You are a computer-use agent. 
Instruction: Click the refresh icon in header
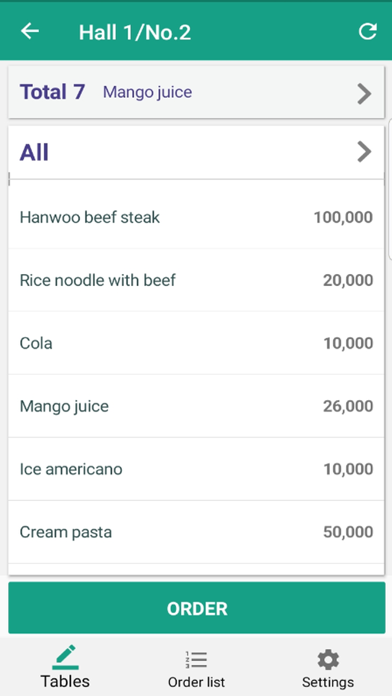click(x=368, y=32)
